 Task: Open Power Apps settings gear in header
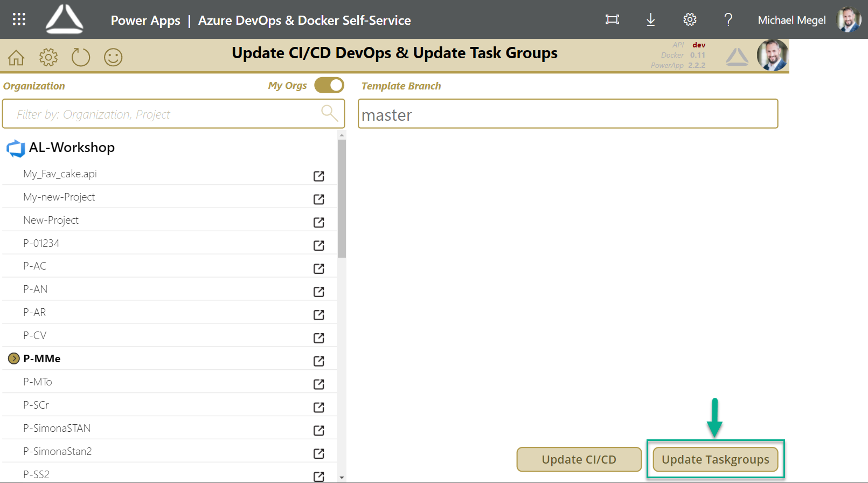coord(690,20)
